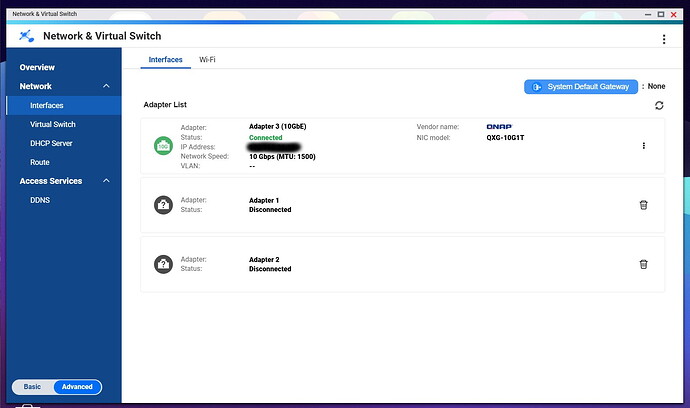Open Route in the sidebar
The width and height of the screenshot is (690, 408).
pyautogui.click(x=40, y=162)
